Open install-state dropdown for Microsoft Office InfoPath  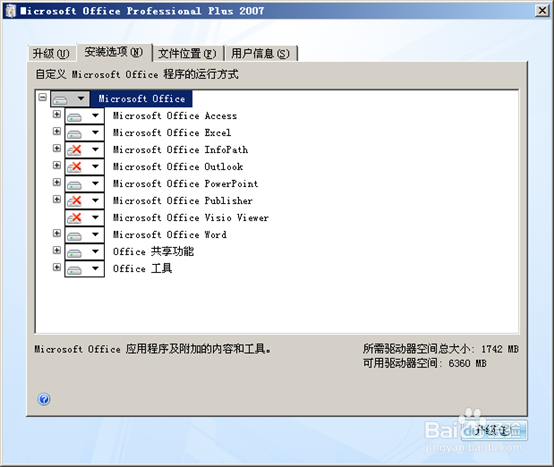(x=84, y=149)
